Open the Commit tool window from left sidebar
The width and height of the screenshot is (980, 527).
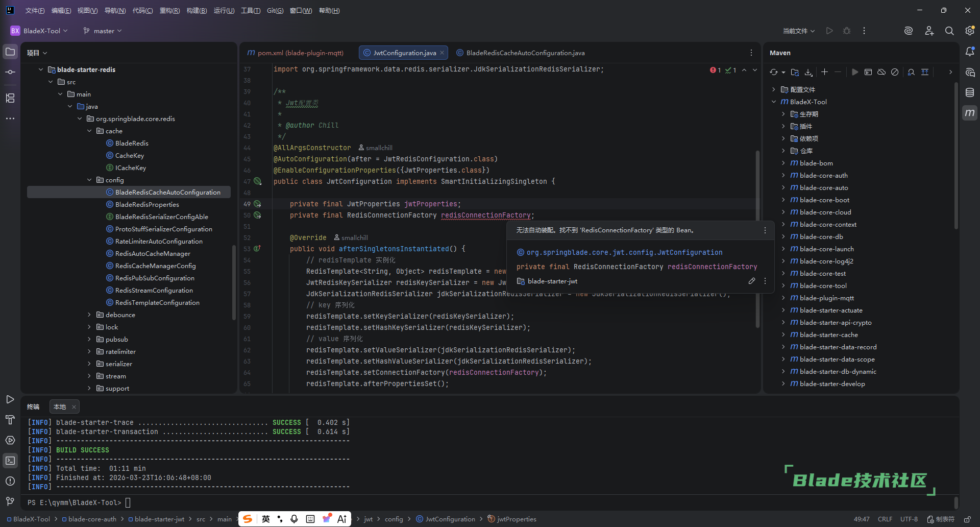[10, 73]
